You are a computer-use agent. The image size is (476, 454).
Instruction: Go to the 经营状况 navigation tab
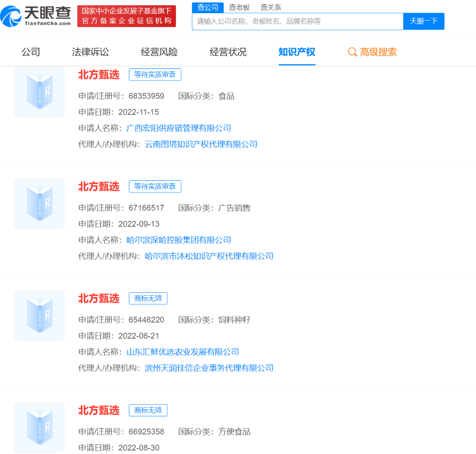228,52
